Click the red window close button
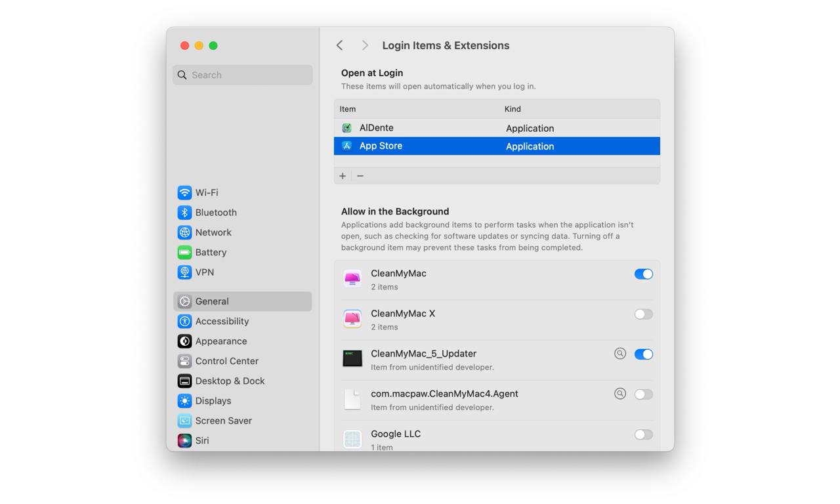The height and width of the screenshot is (504, 840). (184, 45)
